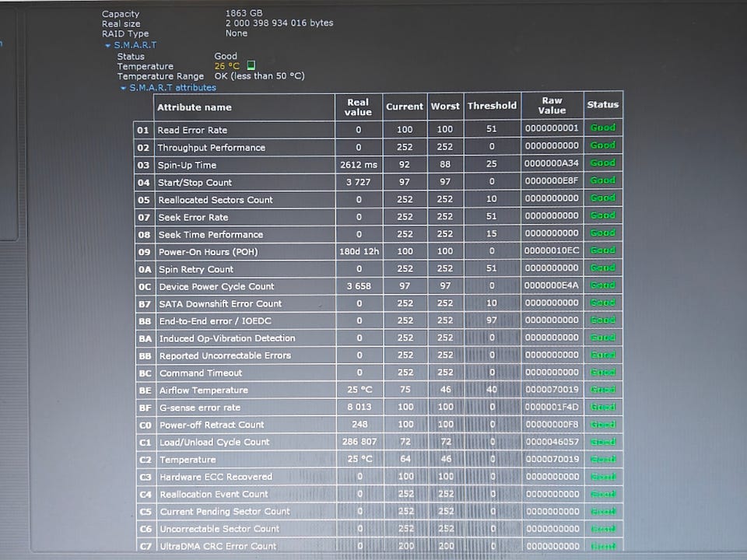Click the Good status of Seek Error Rate
747x560 pixels.
(602, 215)
